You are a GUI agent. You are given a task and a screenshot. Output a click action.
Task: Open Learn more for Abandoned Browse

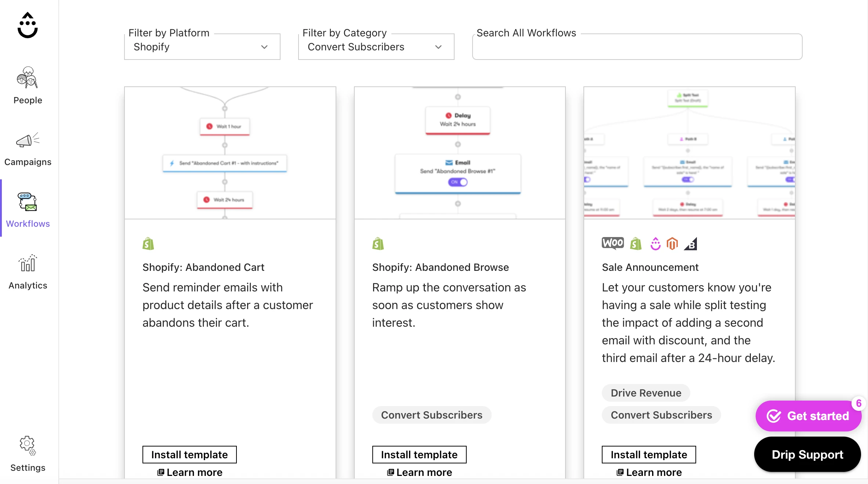click(419, 472)
